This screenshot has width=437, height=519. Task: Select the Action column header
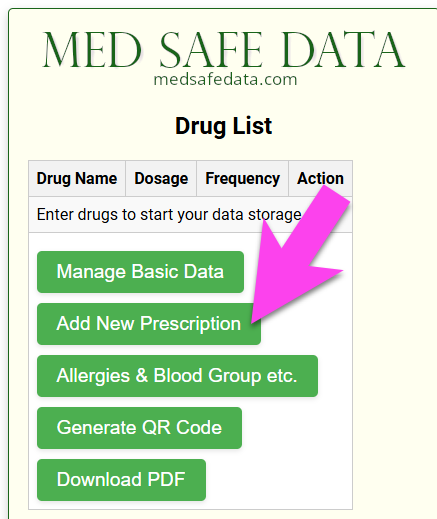pyautogui.click(x=320, y=178)
